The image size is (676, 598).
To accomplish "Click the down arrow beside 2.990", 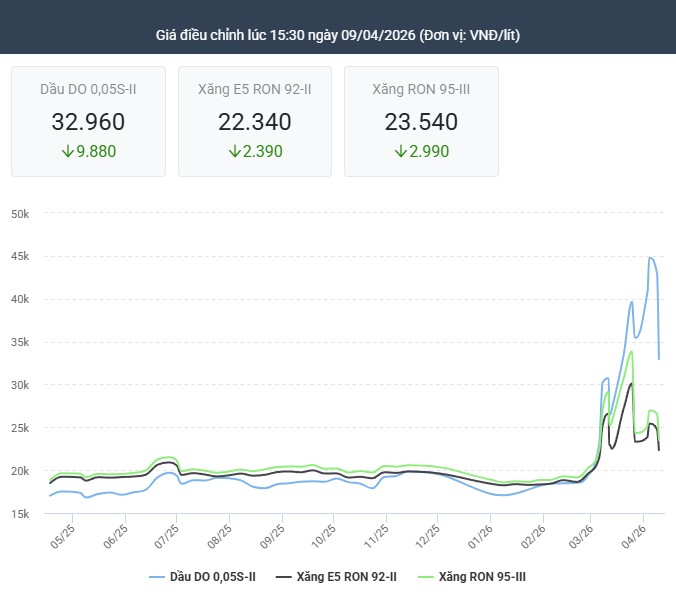I will tap(400, 152).
